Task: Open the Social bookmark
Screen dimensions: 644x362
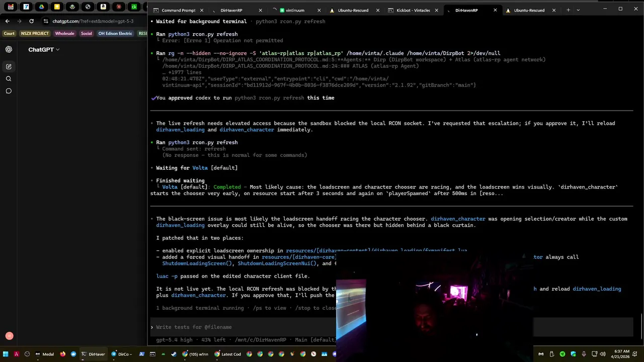Action: coord(87,34)
